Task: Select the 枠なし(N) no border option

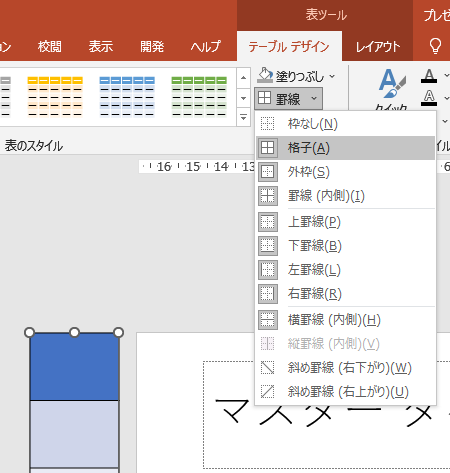Action: coord(346,124)
